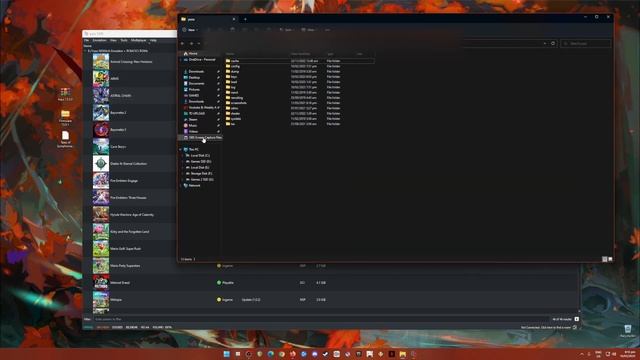
Task: Open the View dropdown in Explorer toolbar
Action: (309, 30)
